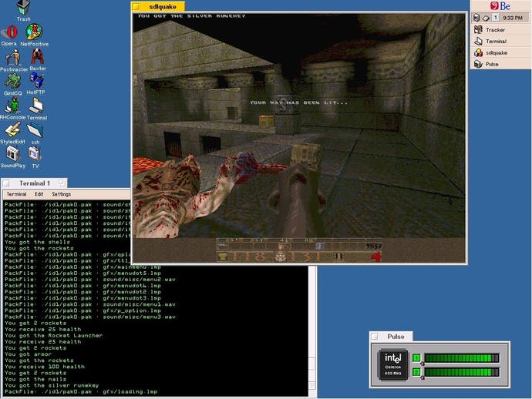Select sdlquake in the Deskbar
This screenshot has width=532, height=399.
point(500,53)
